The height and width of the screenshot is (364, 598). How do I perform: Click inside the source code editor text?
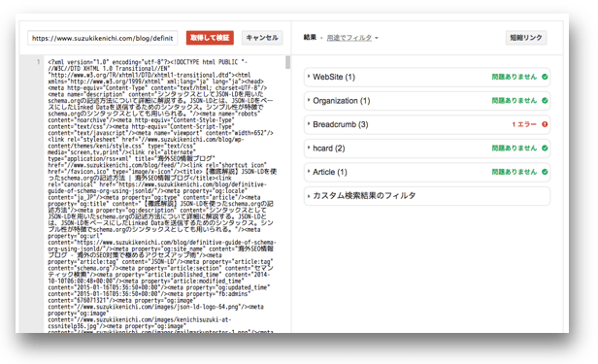(162, 194)
